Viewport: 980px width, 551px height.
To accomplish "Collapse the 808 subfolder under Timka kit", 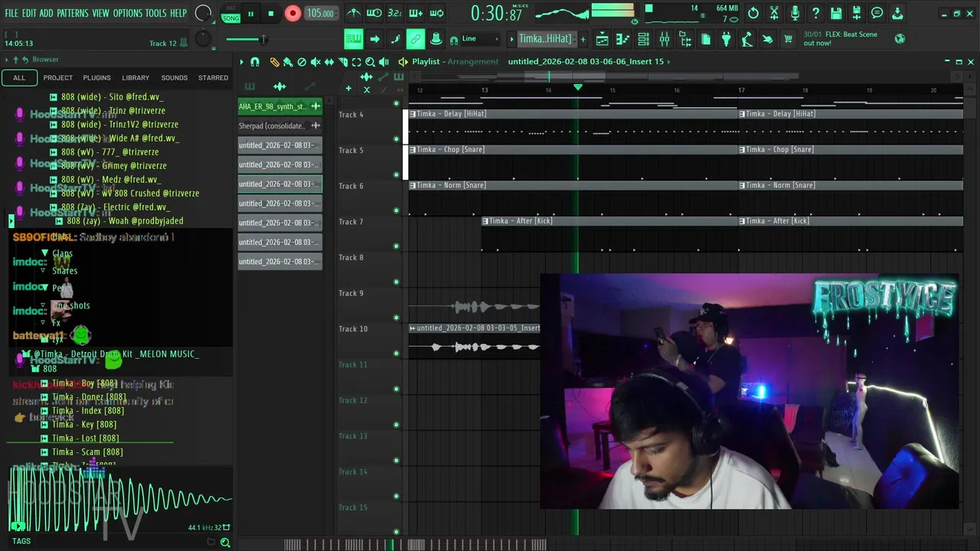I will (x=35, y=368).
